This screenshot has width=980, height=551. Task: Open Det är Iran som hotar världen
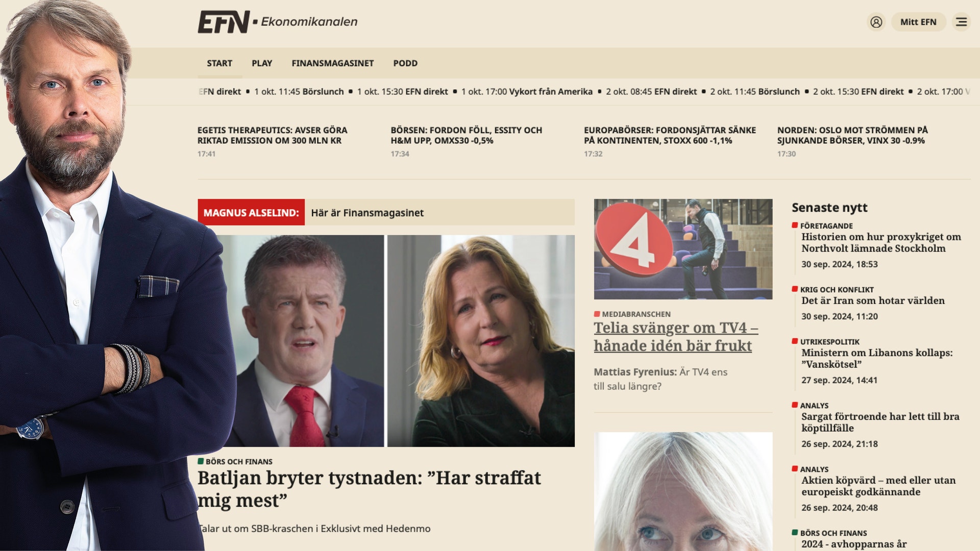pyautogui.click(x=873, y=300)
